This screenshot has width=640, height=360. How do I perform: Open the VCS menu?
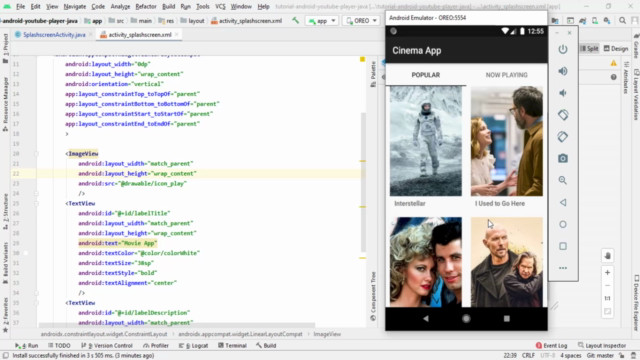pos(220,7)
